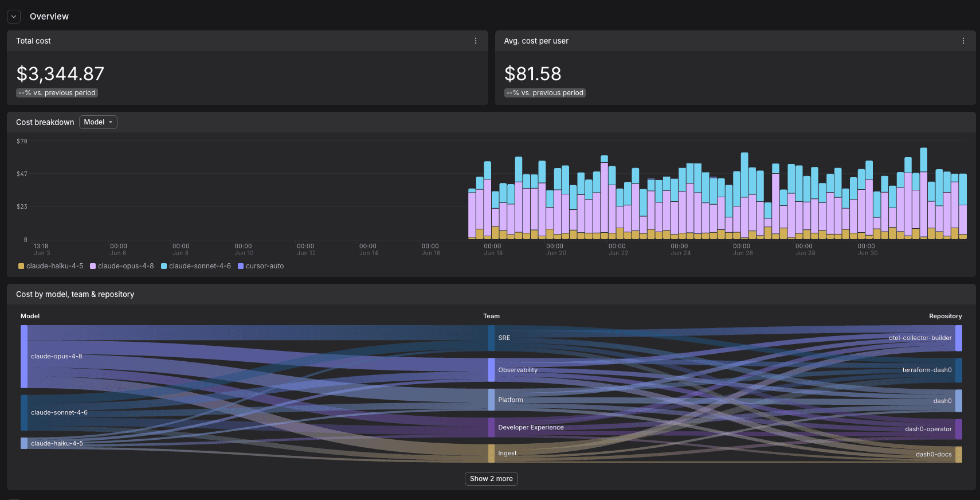Viewport: 980px width, 500px height.
Task: Click the Jun 10 axis label
Action: (x=244, y=253)
